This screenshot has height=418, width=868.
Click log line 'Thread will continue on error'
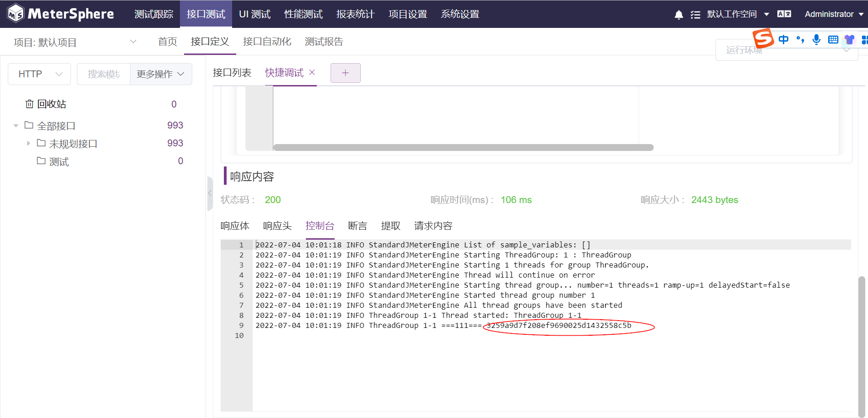pyautogui.click(x=529, y=275)
